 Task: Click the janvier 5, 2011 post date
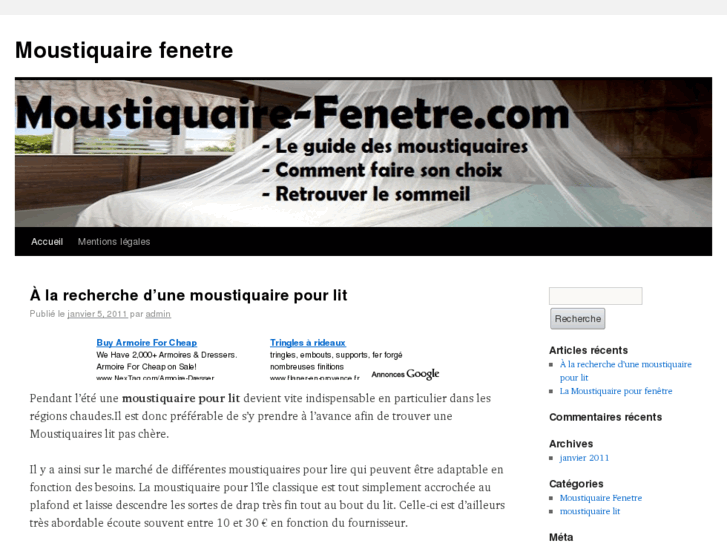point(97,314)
